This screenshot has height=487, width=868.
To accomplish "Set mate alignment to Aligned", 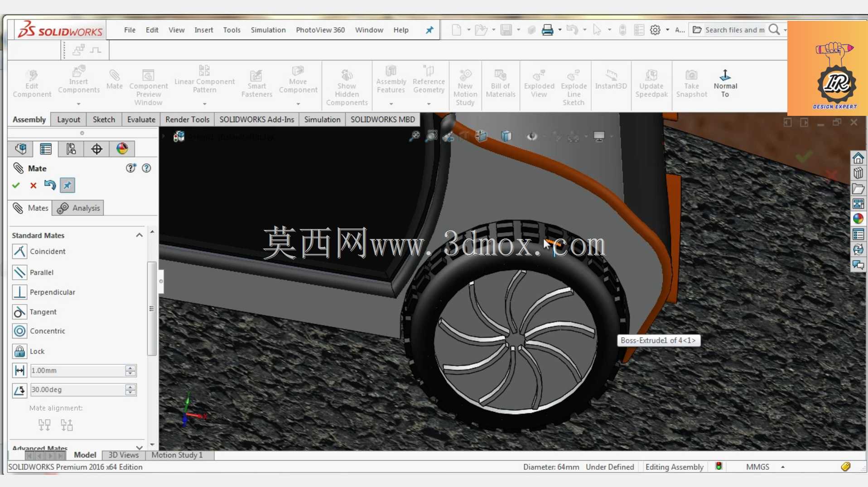I will click(x=44, y=425).
